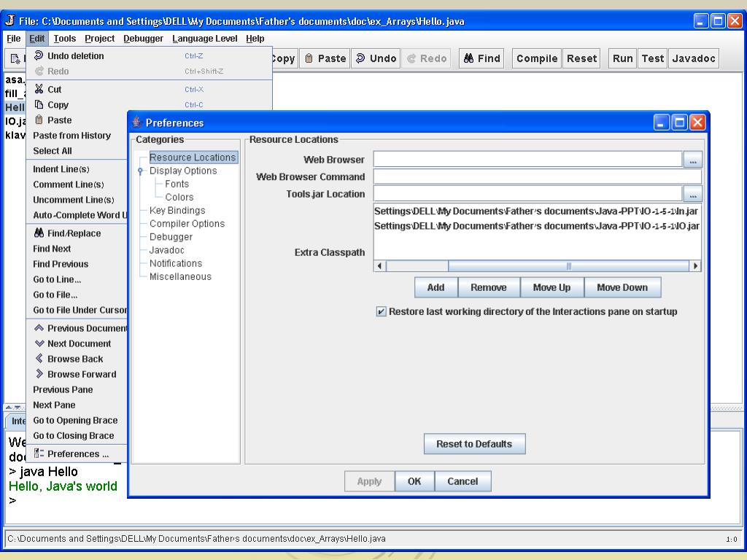Click the toolbar Paste button
The image size is (747, 560).
tap(326, 58)
